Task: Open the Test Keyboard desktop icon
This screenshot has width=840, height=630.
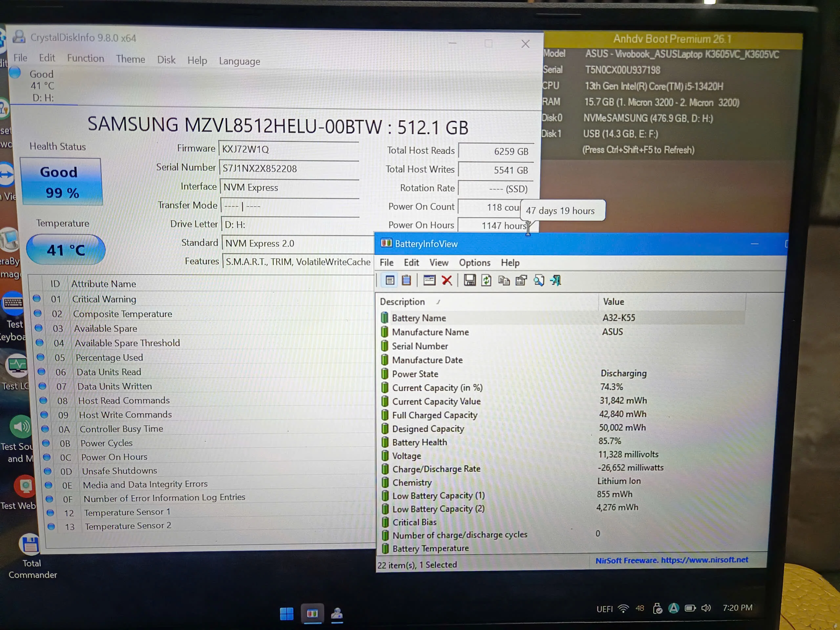Action: click(14, 317)
